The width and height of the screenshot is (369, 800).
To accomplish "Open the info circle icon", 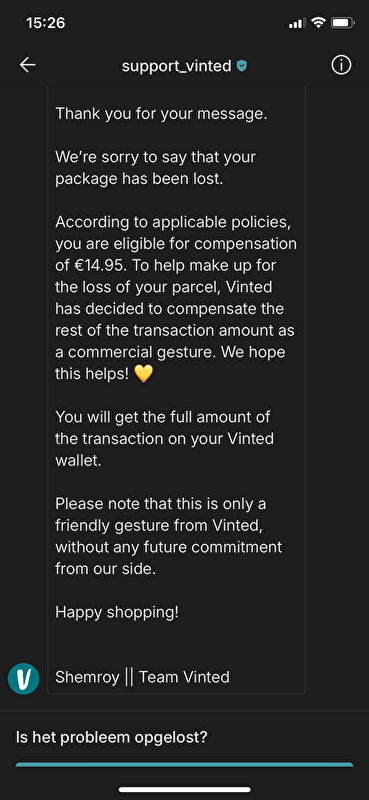I will 341,65.
